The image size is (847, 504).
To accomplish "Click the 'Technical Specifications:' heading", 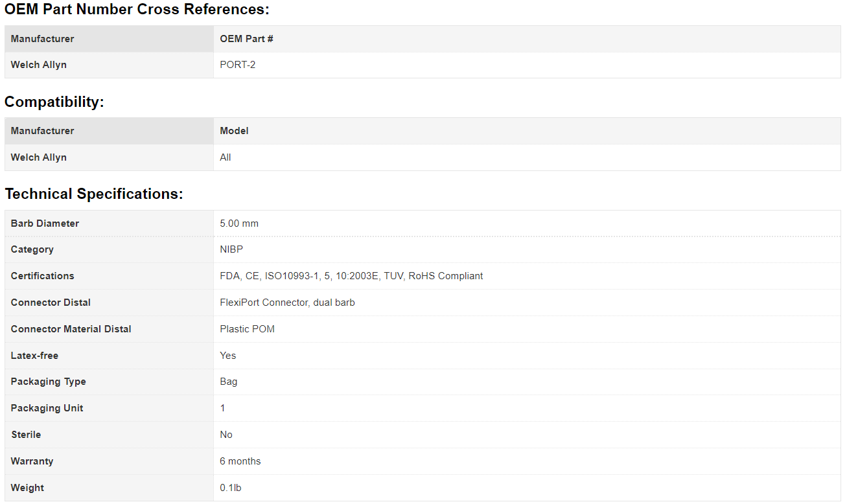I will tap(94, 194).
